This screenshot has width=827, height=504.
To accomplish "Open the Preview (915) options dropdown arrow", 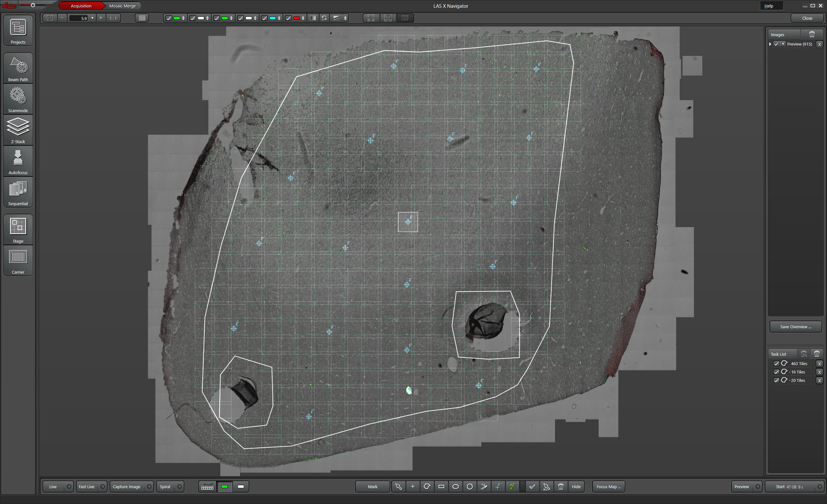I will pos(783,44).
